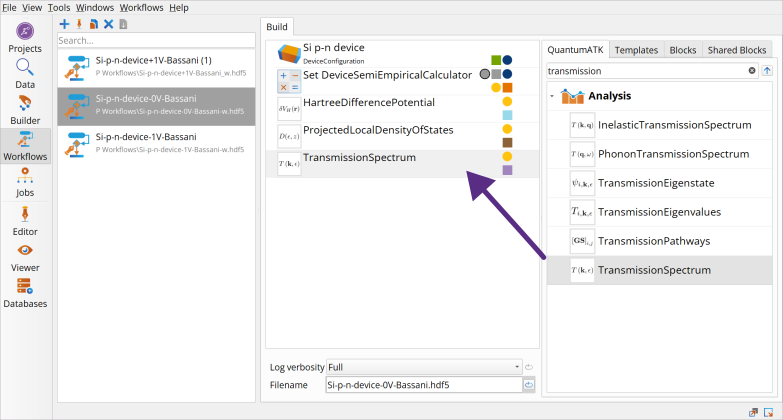
Task: Clear the transmission search text
Action: pyautogui.click(x=752, y=71)
